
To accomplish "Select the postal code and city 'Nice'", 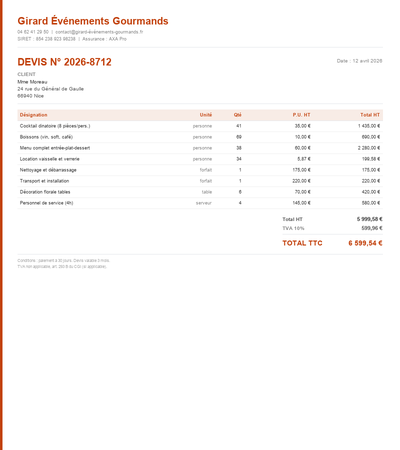I will click(31, 96).
